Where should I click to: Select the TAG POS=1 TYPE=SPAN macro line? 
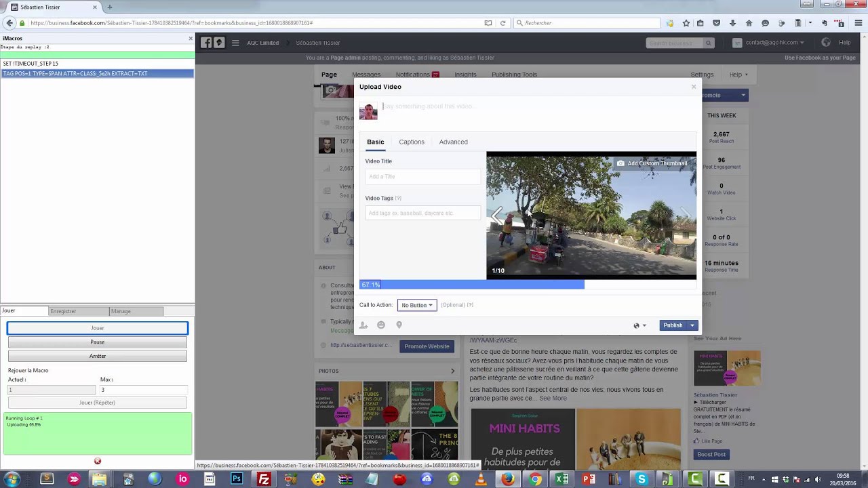[x=97, y=73]
